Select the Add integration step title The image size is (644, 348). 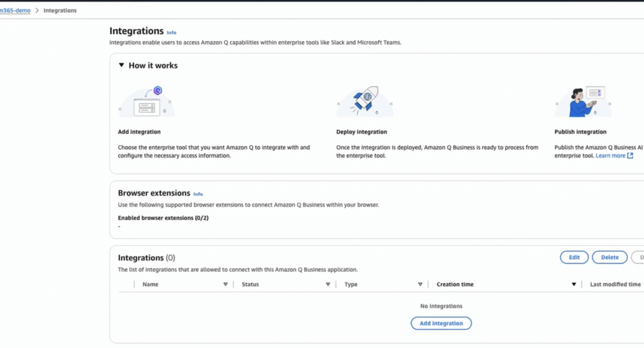[139, 132]
